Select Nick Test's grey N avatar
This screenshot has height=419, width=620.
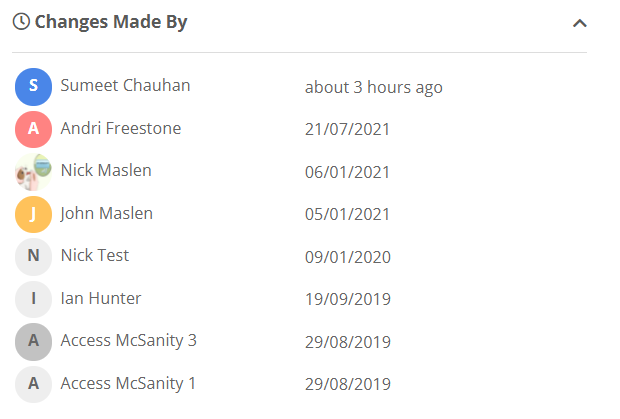(33, 257)
